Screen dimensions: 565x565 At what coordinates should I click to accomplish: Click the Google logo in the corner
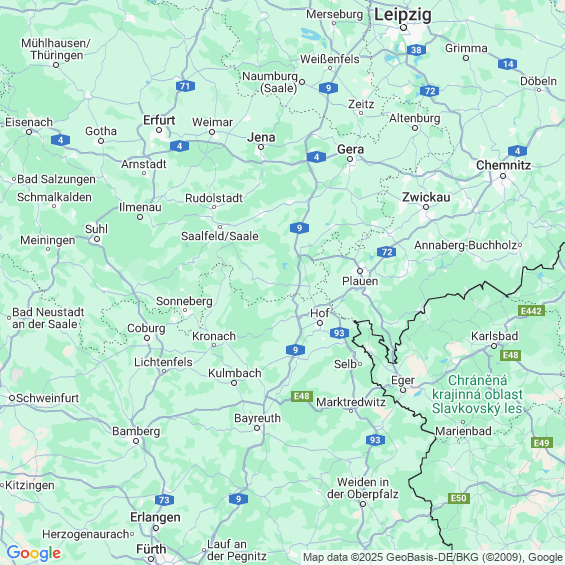click(x=34, y=553)
